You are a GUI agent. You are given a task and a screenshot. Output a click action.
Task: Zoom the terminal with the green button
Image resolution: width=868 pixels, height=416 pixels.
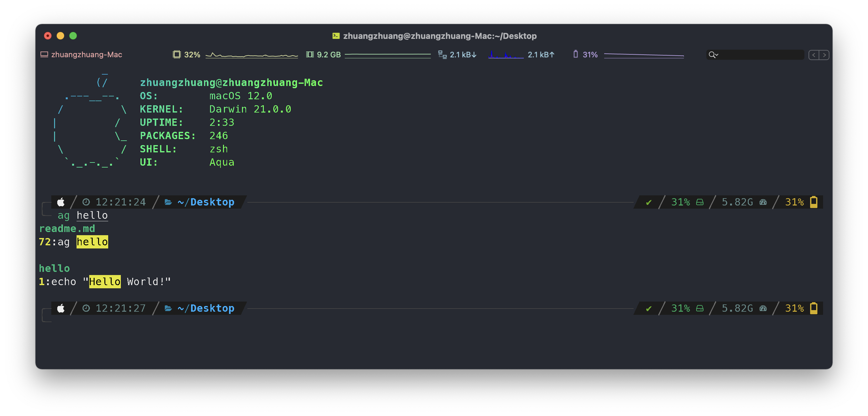tap(73, 36)
